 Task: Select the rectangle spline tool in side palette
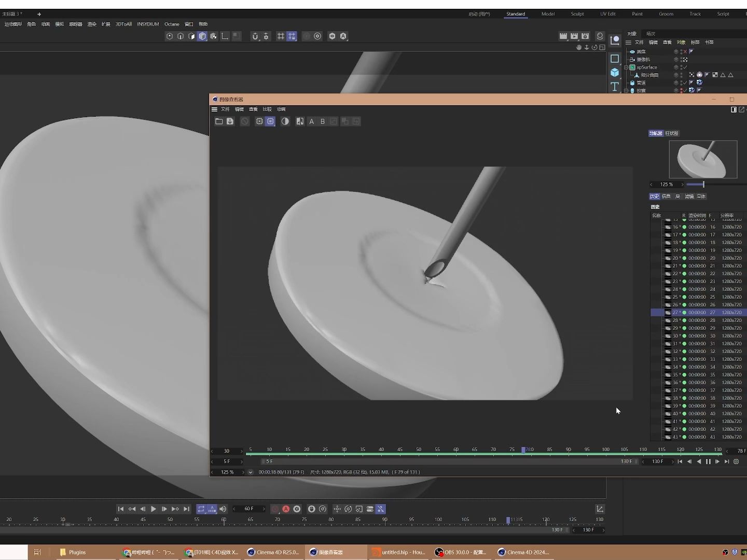click(615, 59)
